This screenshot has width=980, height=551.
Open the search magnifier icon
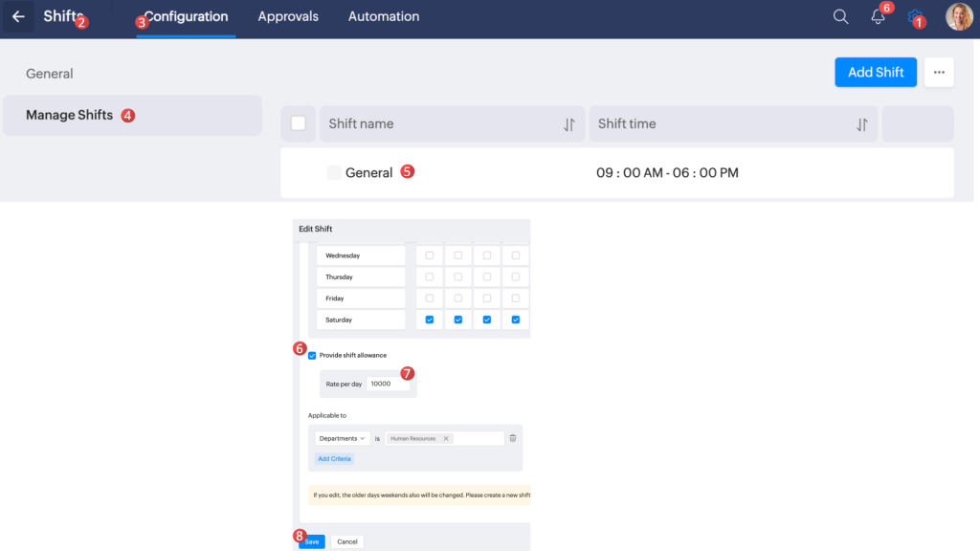[x=840, y=17]
